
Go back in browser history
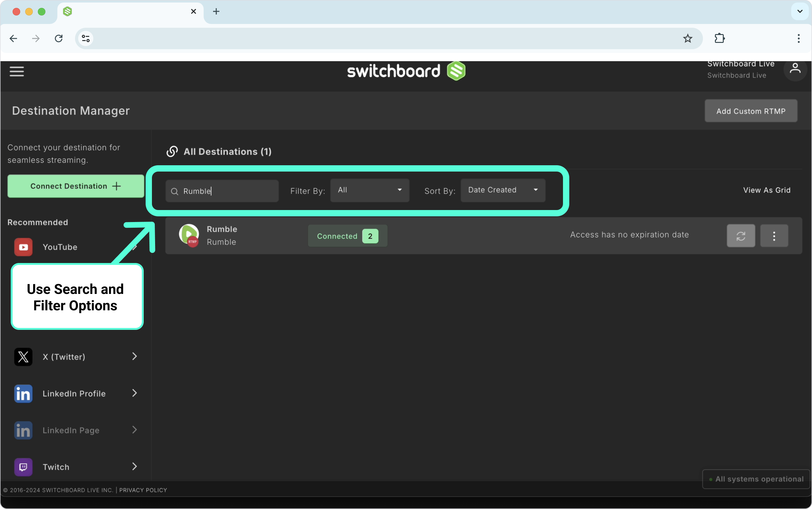(14, 38)
